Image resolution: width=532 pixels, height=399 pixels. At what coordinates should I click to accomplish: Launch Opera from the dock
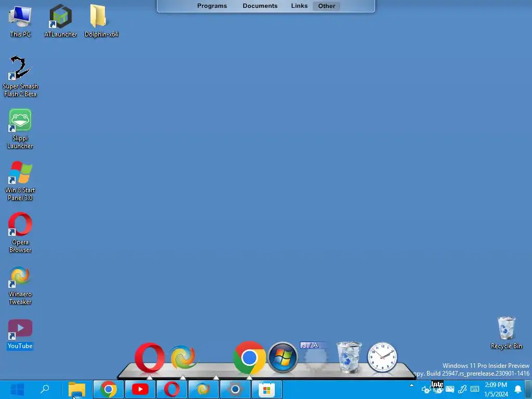(x=150, y=357)
